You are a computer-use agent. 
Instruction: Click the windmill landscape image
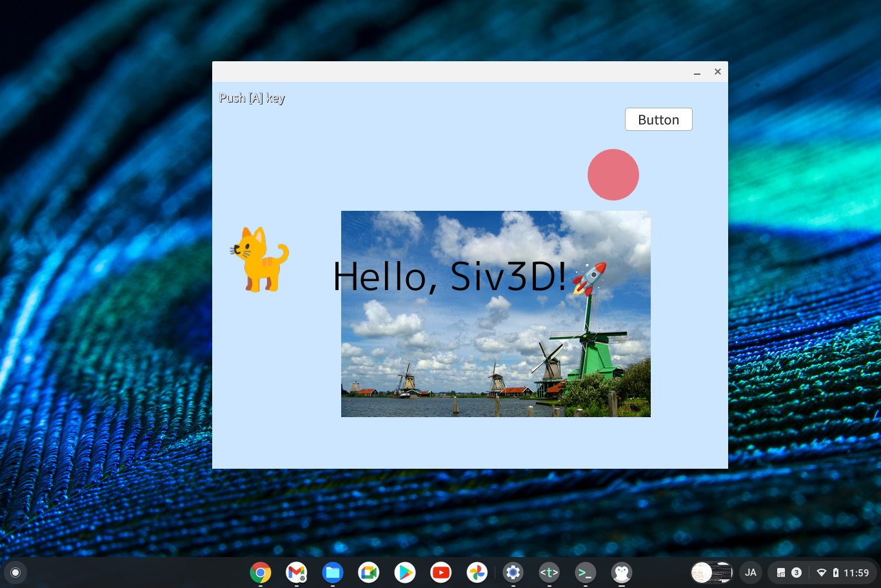point(496,314)
